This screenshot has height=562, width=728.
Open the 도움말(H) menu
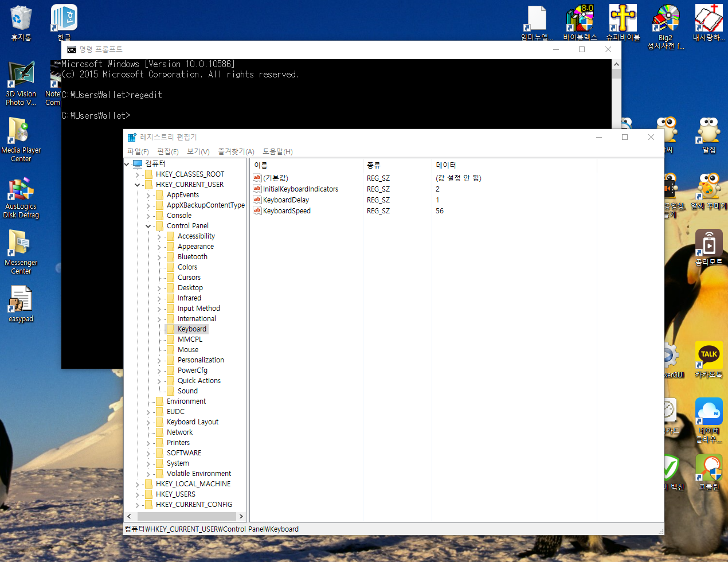pyautogui.click(x=277, y=151)
